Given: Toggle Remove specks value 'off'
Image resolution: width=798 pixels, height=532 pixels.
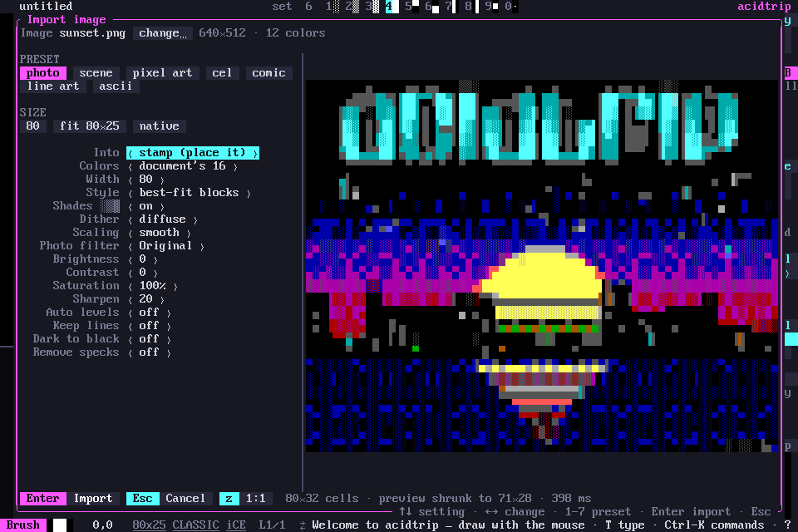Looking at the screenshot, I should [149, 352].
